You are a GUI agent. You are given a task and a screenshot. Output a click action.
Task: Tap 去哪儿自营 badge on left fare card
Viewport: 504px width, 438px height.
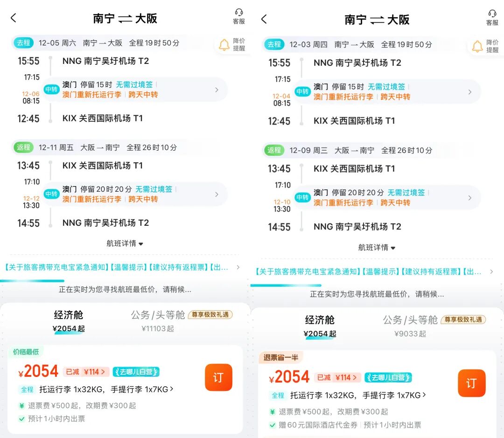pyautogui.click(x=136, y=372)
